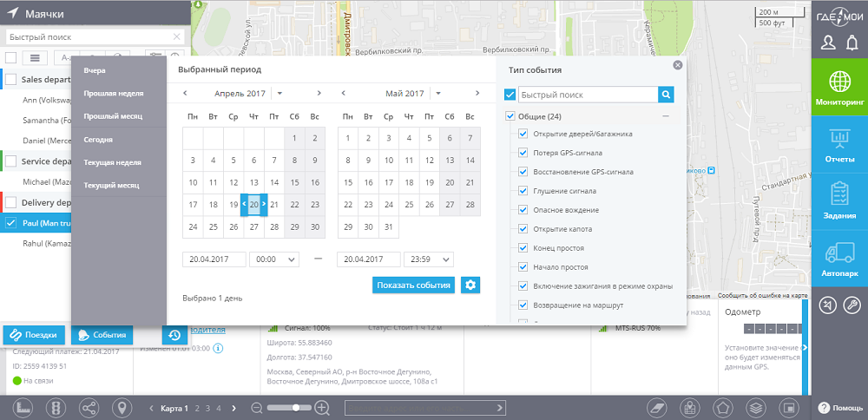Screen dimensions: 868x420
Task: Open the Апрель 2017 month dropdown
Action: [279, 94]
